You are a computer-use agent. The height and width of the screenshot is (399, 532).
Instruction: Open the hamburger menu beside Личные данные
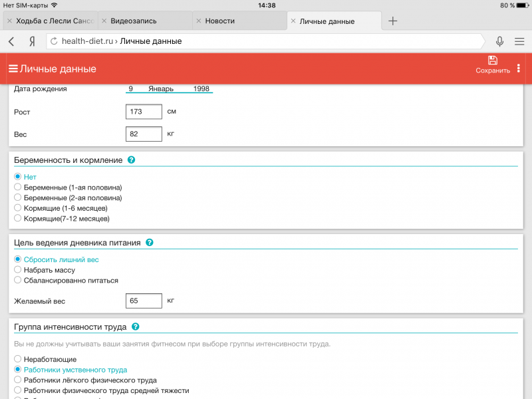point(13,68)
